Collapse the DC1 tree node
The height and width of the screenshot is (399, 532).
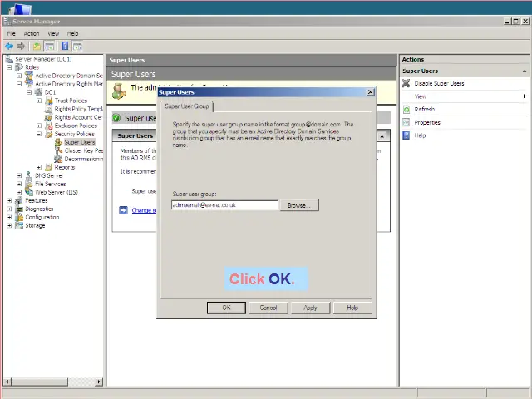pos(29,92)
